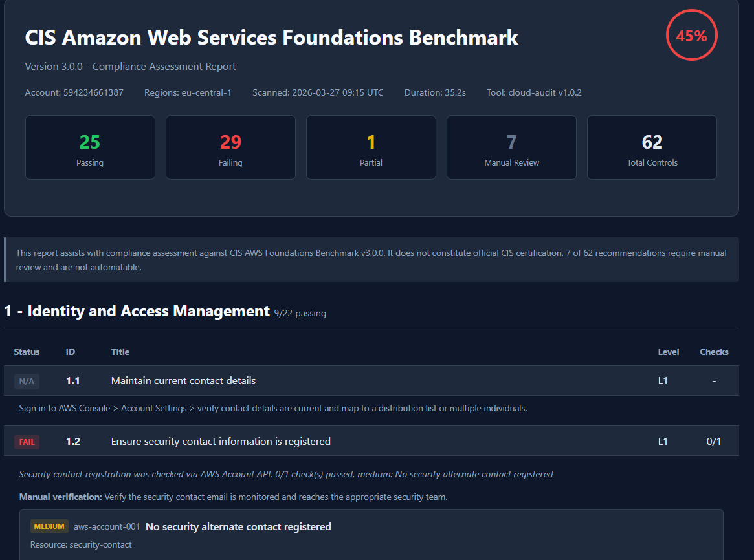Click the N/A status badge on control 1.1
The height and width of the screenshot is (560, 754).
pyautogui.click(x=27, y=381)
